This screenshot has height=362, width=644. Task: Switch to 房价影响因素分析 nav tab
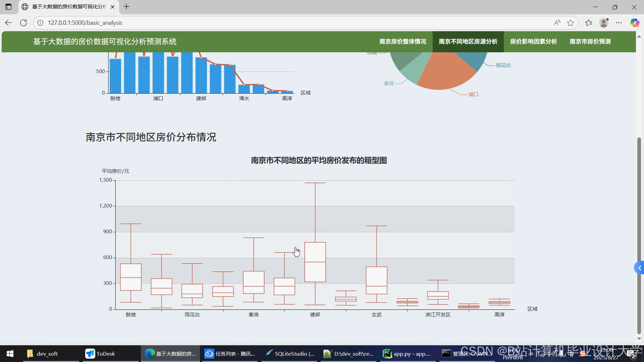click(x=533, y=42)
